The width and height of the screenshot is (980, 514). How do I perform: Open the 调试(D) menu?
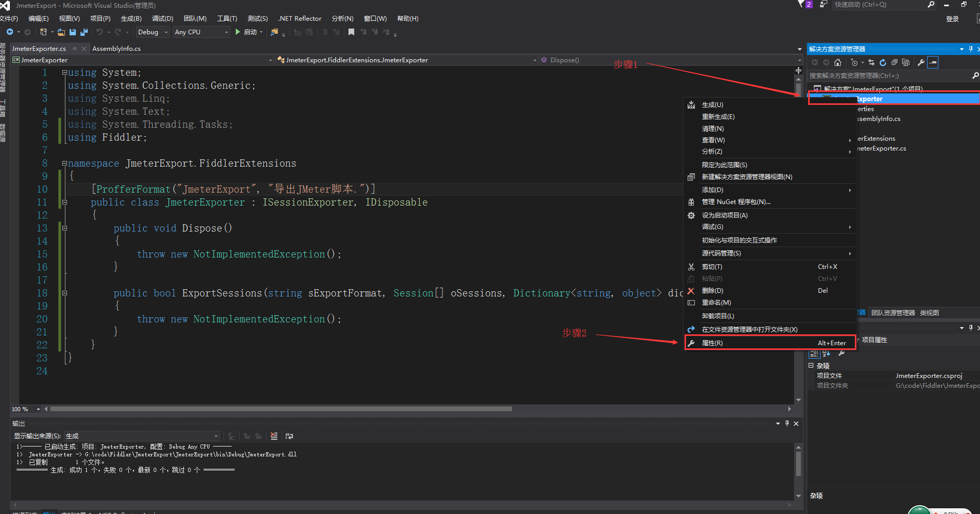pos(163,19)
